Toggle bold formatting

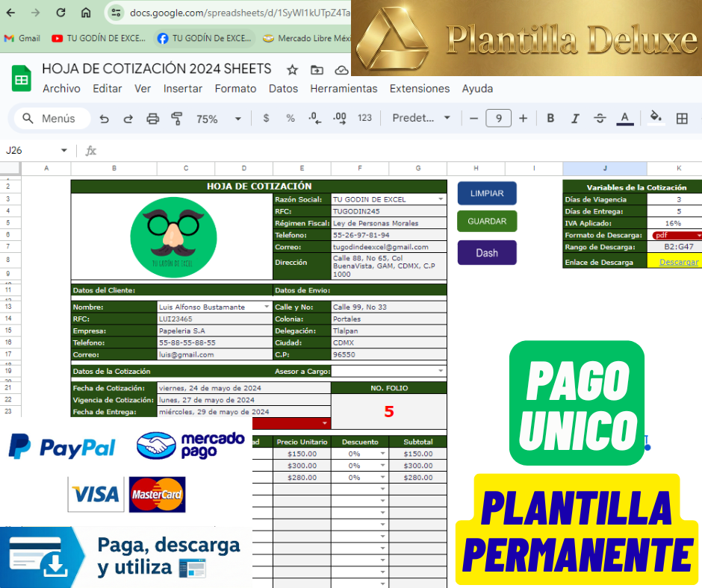pyautogui.click(x=550, y=118)
